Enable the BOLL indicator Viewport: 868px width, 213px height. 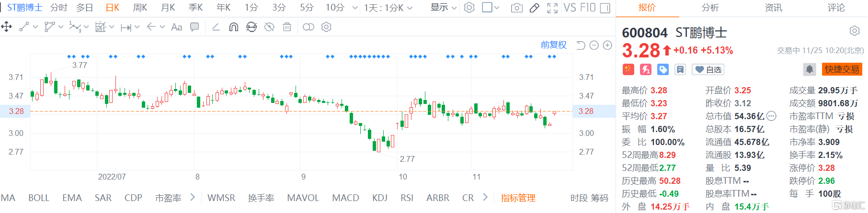[x=39, y=198]
